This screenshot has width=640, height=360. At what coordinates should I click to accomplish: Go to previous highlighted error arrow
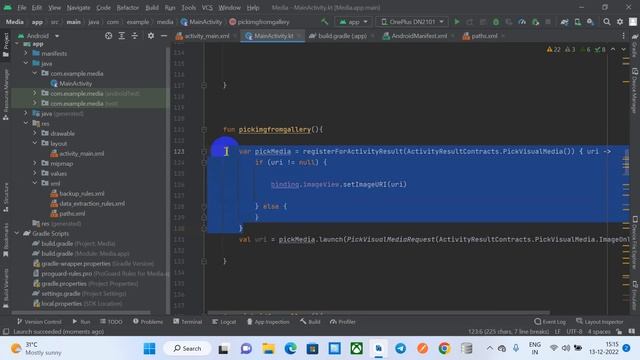pyautogui.click(x=613, y=49)
